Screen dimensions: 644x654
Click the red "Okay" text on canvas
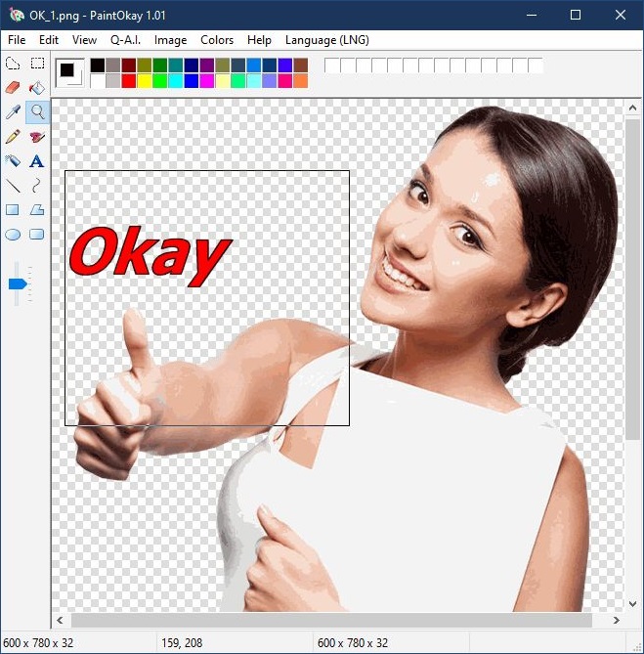click(150, 256)
